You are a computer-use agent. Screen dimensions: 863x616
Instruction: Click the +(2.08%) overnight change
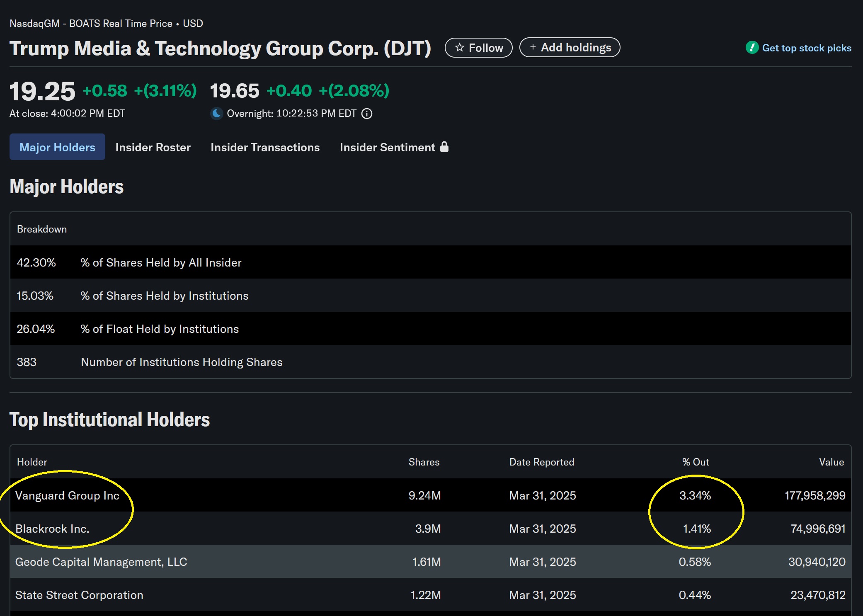354,91
